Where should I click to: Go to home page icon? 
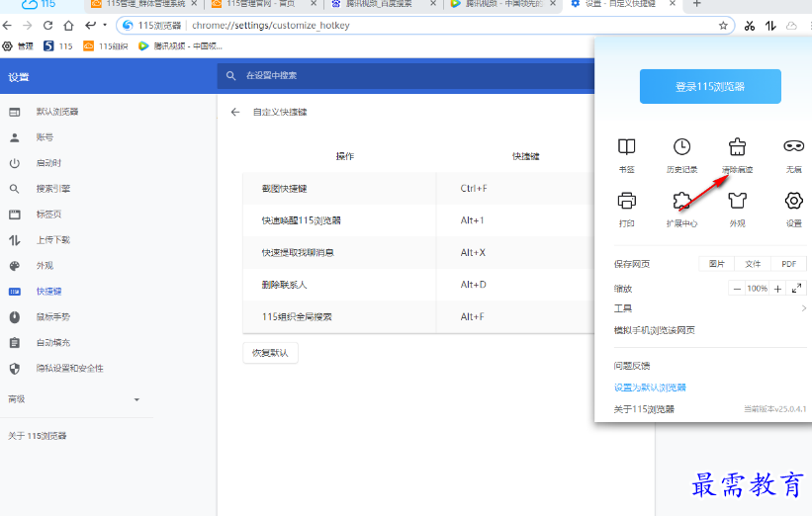68,26
